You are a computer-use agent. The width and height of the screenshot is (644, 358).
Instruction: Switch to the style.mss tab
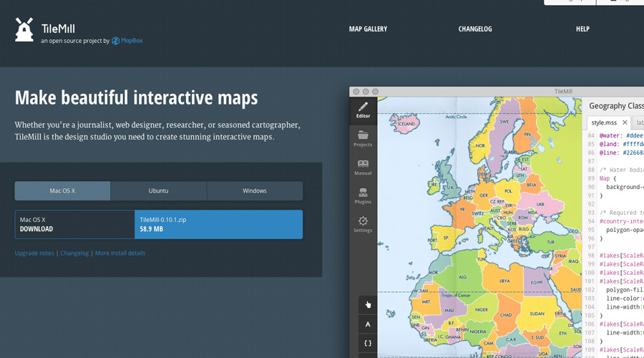click(x=604, y=122)
